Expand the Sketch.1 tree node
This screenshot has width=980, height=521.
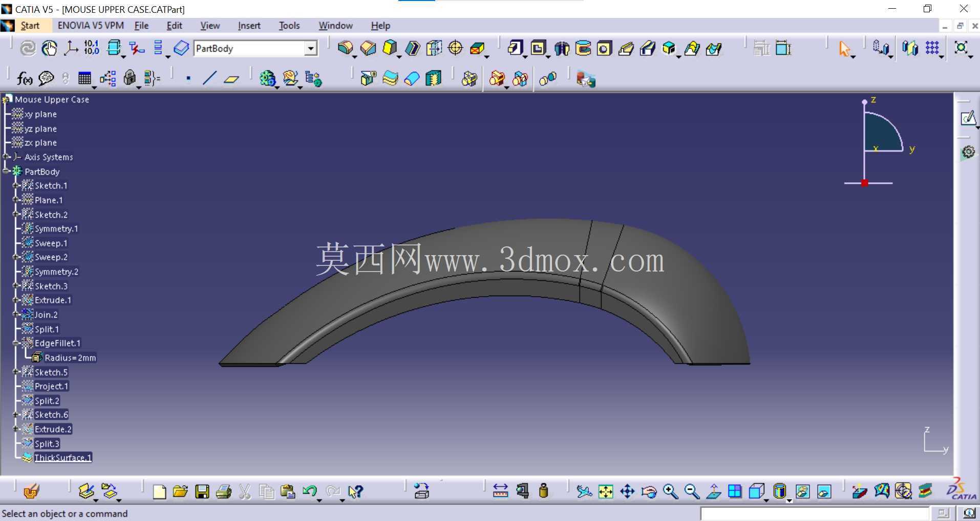[16, 185]
